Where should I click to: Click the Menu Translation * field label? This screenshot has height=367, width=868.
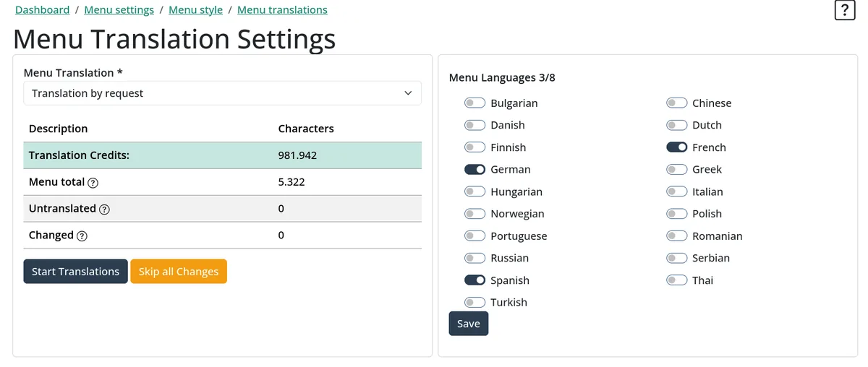coord(73,73)
